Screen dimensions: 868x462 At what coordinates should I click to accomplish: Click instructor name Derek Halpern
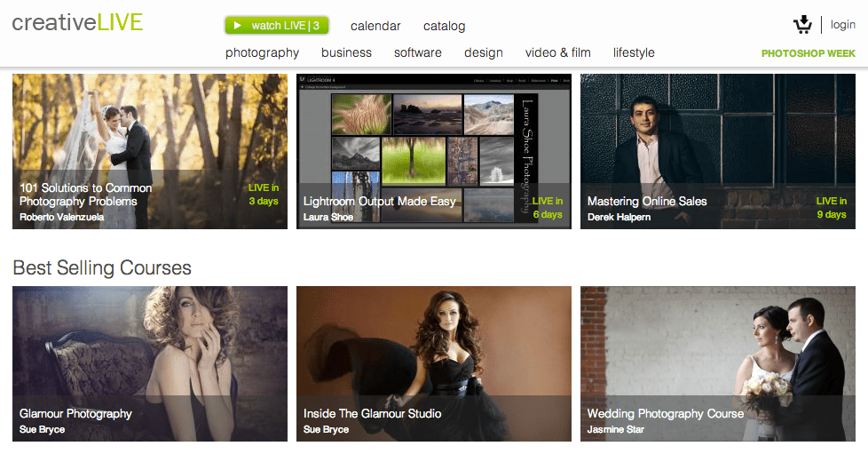(x=619, y=217)
